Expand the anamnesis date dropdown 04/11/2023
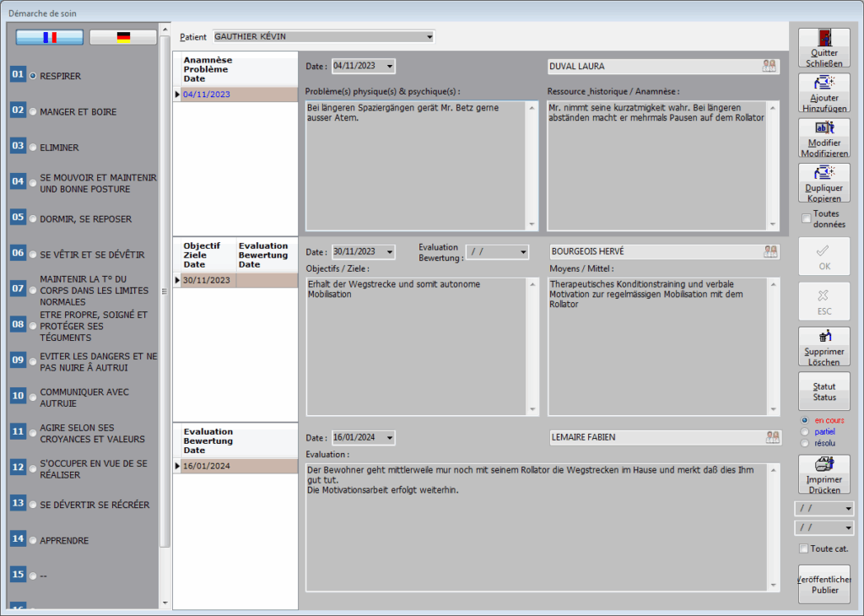Image resolution: width=864 pixels, height=616 pixels. [389, 66]
